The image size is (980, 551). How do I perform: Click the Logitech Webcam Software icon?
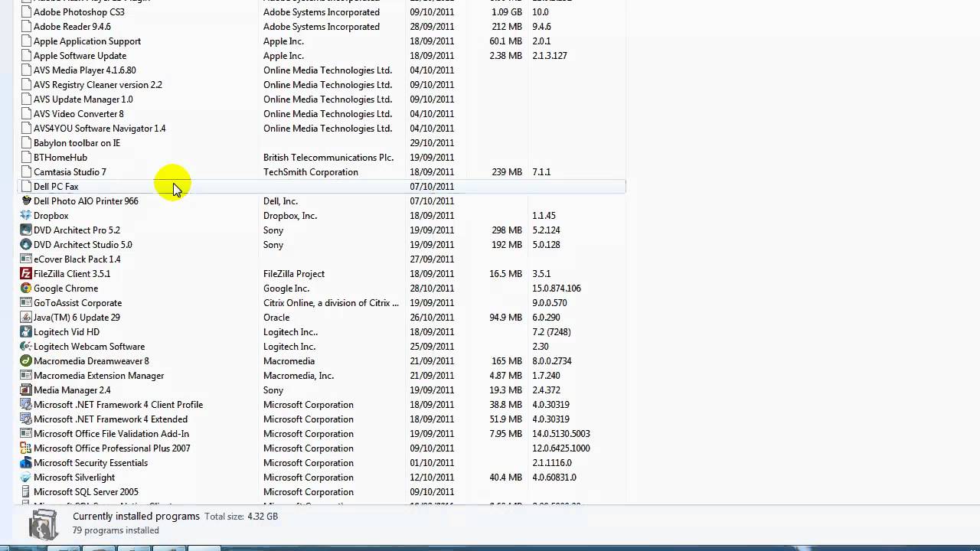[x=26, y=347]
